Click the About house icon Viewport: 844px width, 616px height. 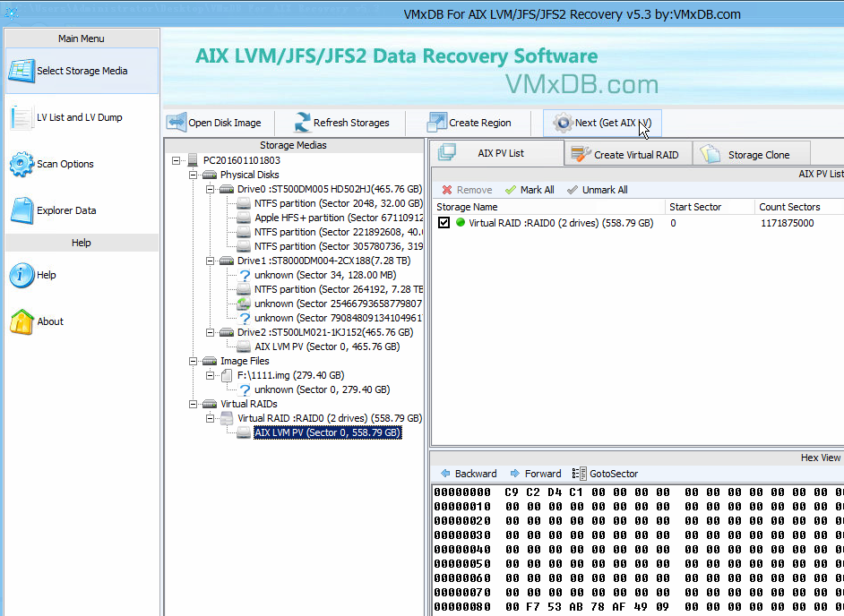pos(22,321)
